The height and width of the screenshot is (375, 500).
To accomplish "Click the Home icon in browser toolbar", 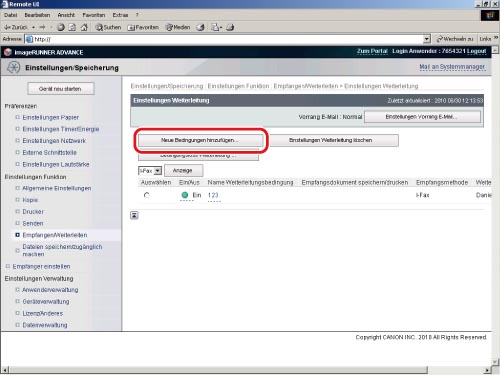I will [x=84, y=27].
